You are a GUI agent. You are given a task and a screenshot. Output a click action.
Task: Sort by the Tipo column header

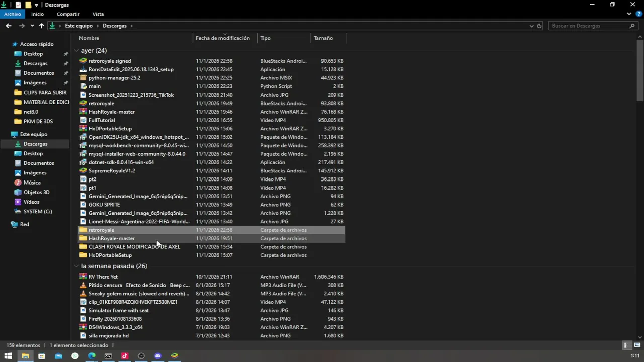pos(265,38)
